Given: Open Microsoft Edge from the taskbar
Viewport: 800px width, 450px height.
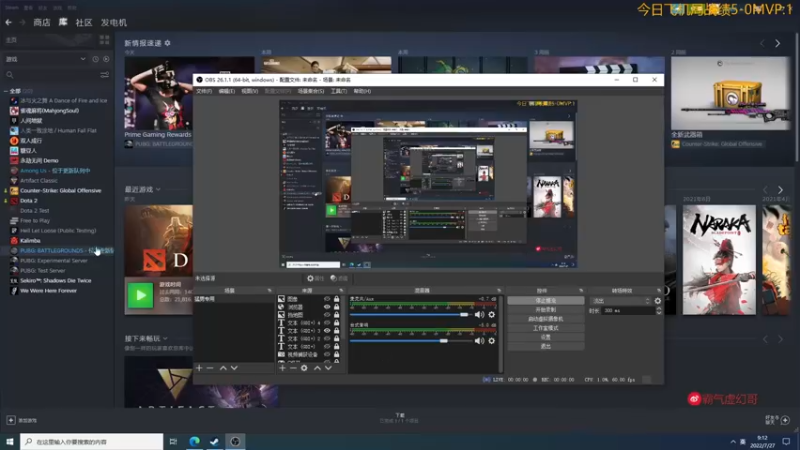Looking at the screenshot, I should [194, 441].
